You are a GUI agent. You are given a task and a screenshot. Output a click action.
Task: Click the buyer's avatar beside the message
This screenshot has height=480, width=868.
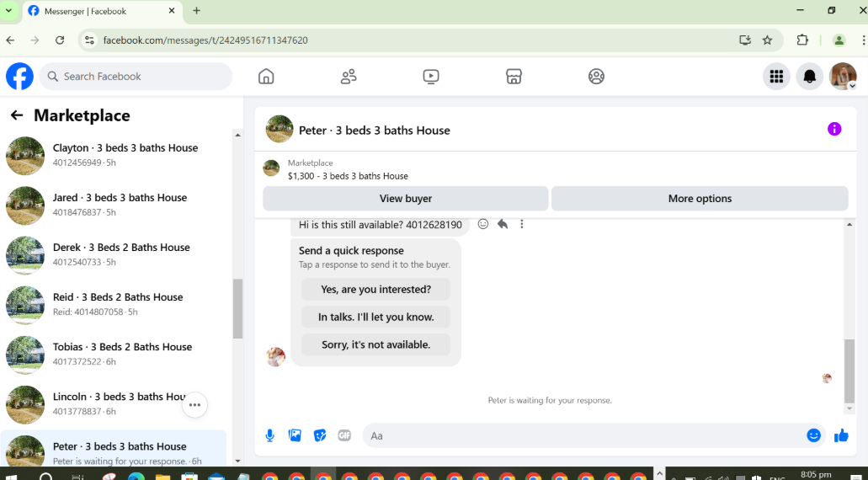275,356
